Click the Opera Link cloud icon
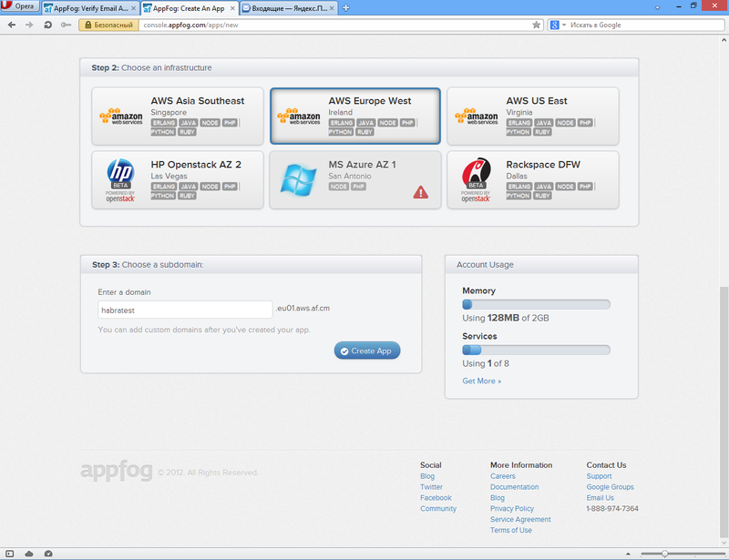This screenshot has height=560, width=729. point(29,554)
